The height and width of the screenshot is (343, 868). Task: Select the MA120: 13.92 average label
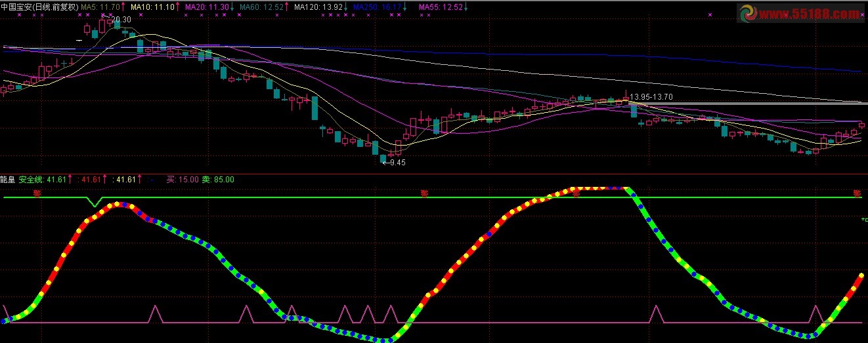[x=318, y=7]
